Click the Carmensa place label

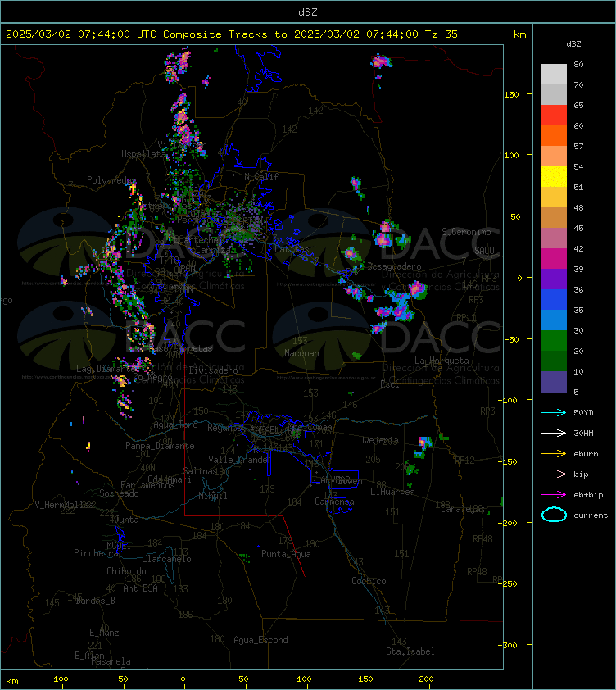pos(334,502)
